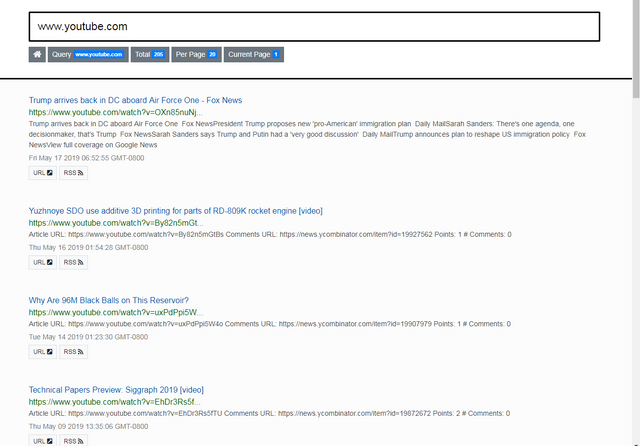Click the home icon button
Screen dimensions: 640x446
pos(37,54)
